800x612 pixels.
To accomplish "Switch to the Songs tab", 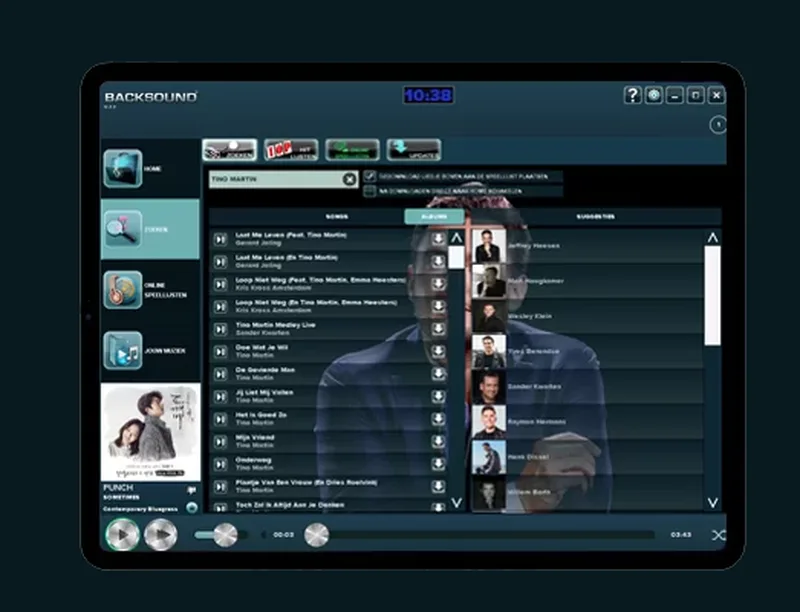I will pos(337,217).
